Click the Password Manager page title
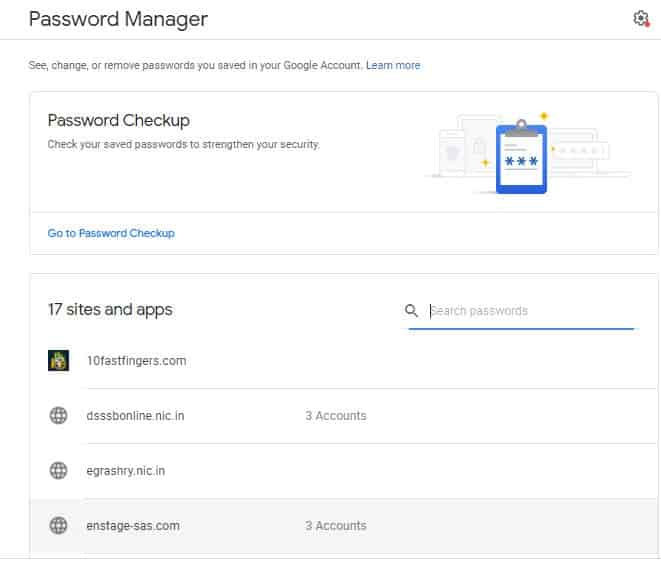This screenshot has height=561, width=661. [118, 19]
